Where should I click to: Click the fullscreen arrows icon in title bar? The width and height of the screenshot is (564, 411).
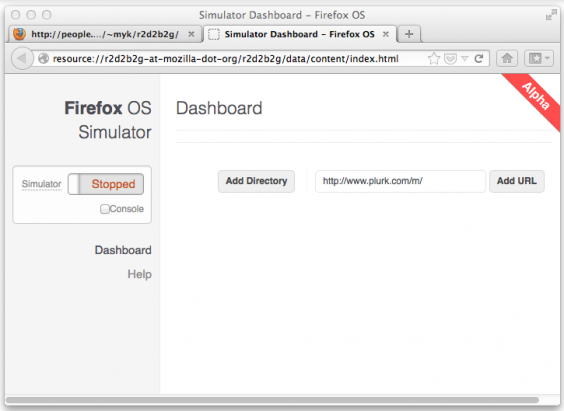pyautogui.click(x=551, y=15)
